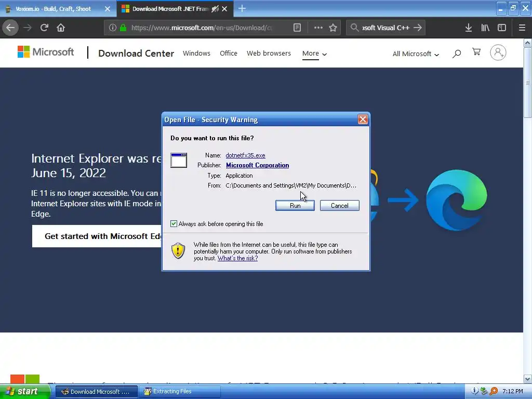Screen dimensions: 532x399
Task: Select Download Microsoft taskbar button
Action: point(96,392)
